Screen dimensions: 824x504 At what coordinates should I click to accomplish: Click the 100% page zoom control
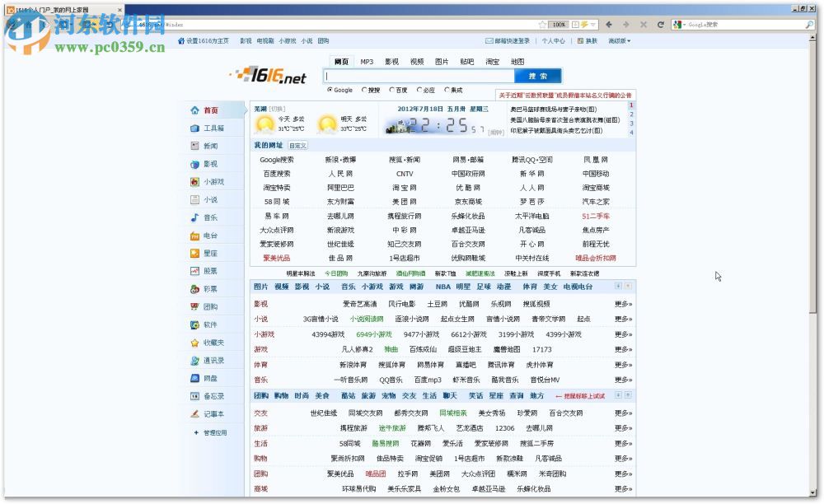[557, 24]
